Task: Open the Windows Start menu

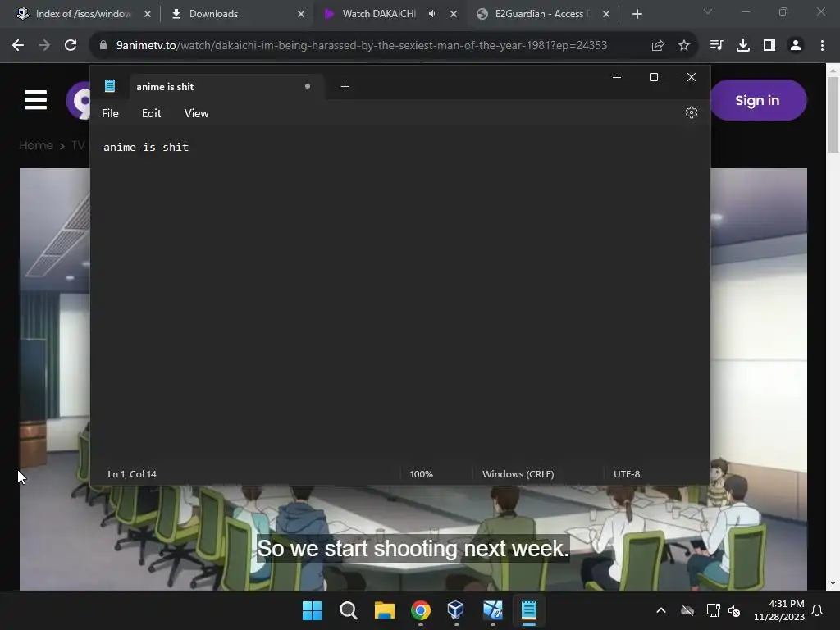Action: [313, 610]
